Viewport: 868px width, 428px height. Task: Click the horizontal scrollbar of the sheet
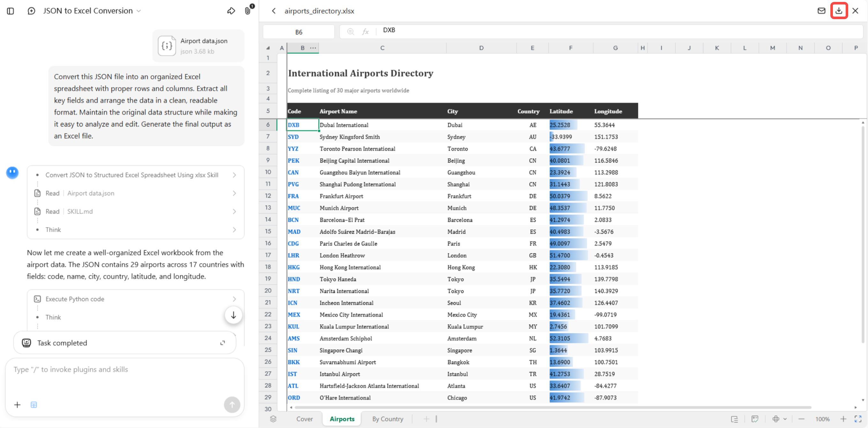coord(553,408)
